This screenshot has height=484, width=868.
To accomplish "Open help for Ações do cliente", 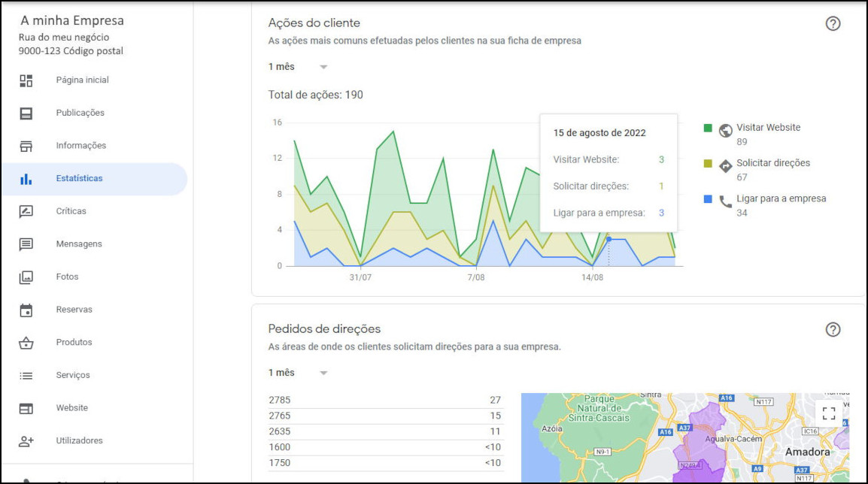I will click(x=833, y=24).
